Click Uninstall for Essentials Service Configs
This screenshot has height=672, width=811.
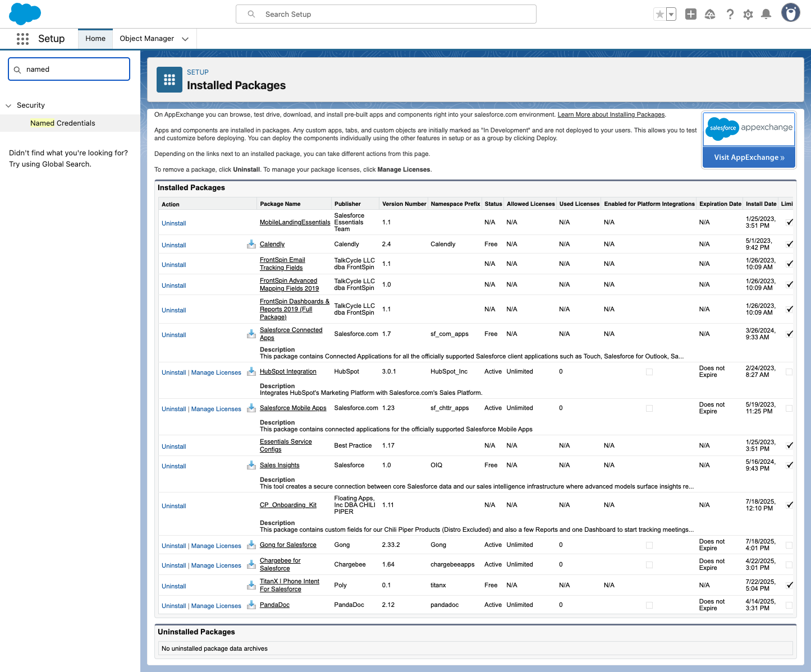(174, 447)
